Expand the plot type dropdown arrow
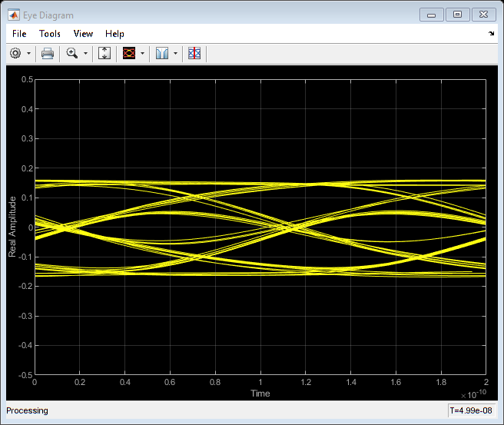 142,53
